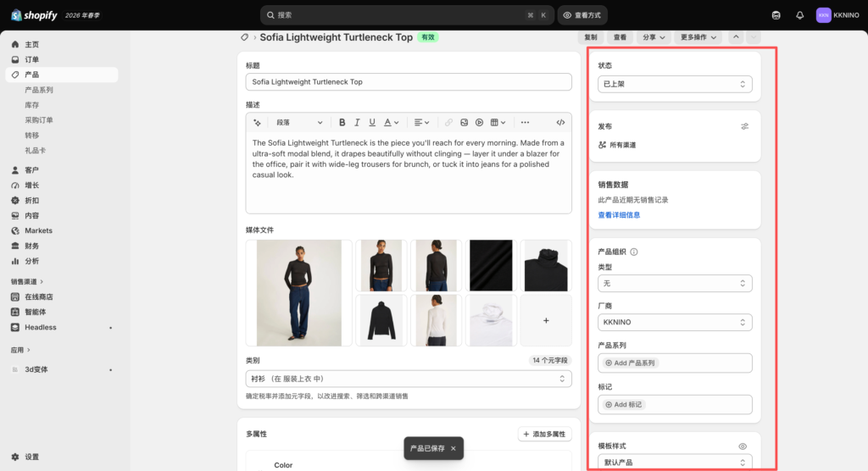Open the notifications bell
Viewport: 868px width, 471px height.
pos(800,15)
